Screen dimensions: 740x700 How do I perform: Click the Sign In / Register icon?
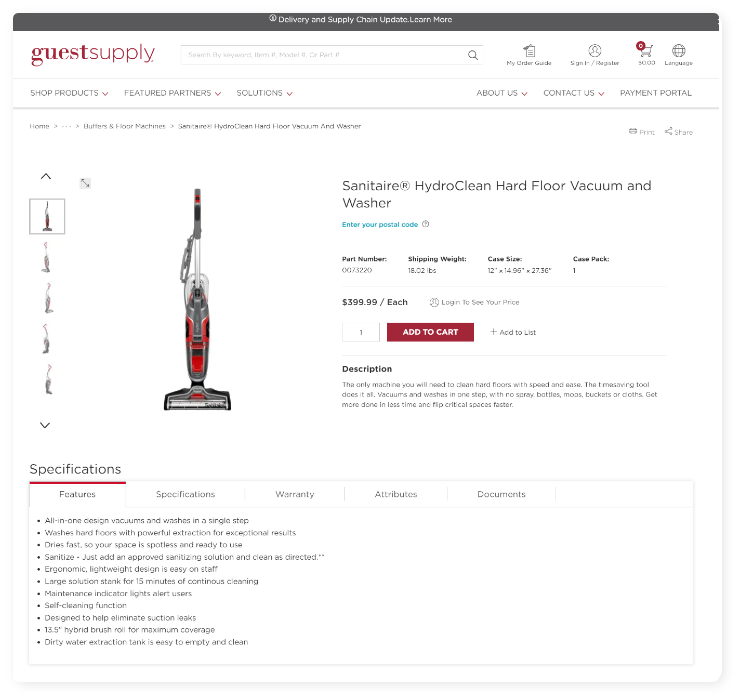(594, 50)
